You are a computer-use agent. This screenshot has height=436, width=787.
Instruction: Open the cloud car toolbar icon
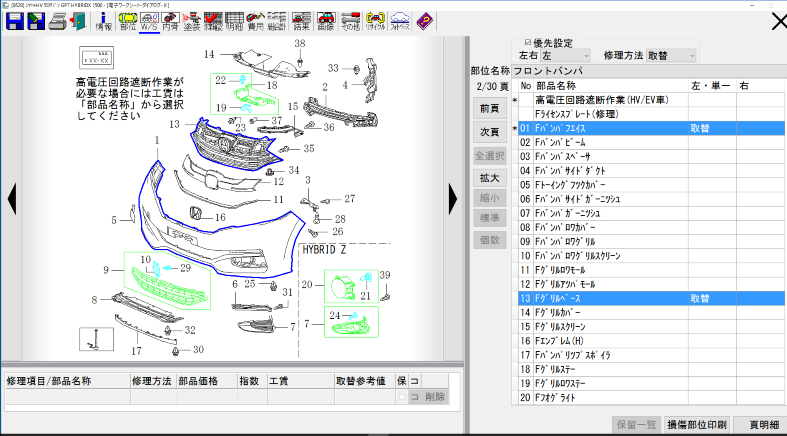pos(400,22)
